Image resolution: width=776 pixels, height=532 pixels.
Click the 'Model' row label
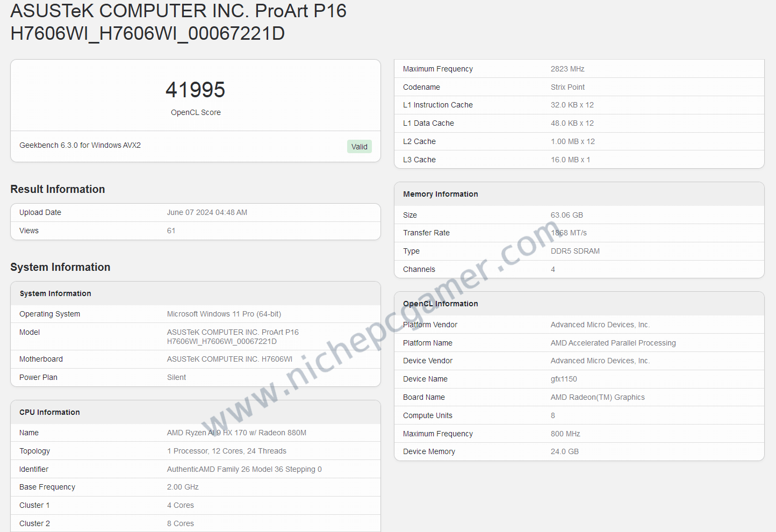[30, 332]
